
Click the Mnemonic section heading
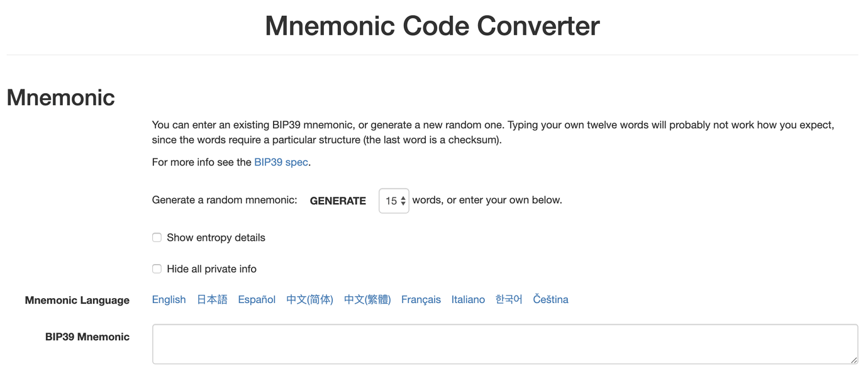pos(60,97)
